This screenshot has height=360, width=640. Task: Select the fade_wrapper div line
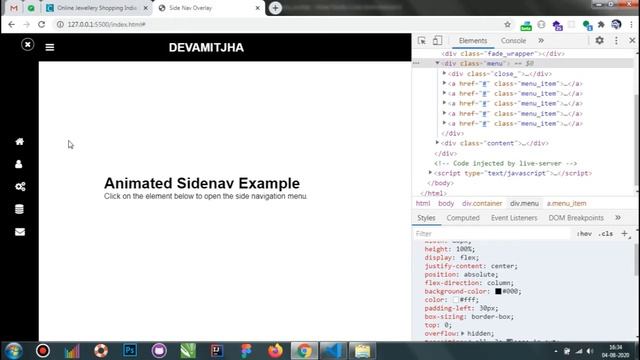pyautogui.click(x=503, y=53)
